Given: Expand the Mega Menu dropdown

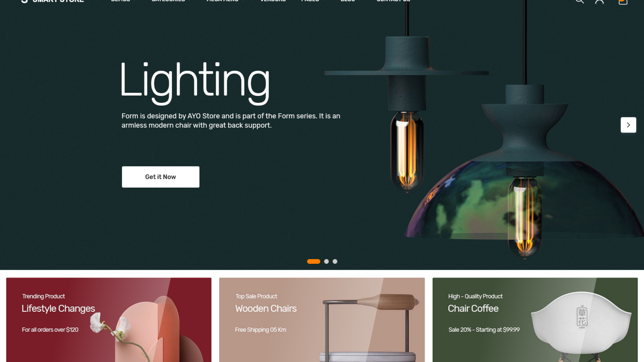Looking at the screenshot, I should coord(225,1).
